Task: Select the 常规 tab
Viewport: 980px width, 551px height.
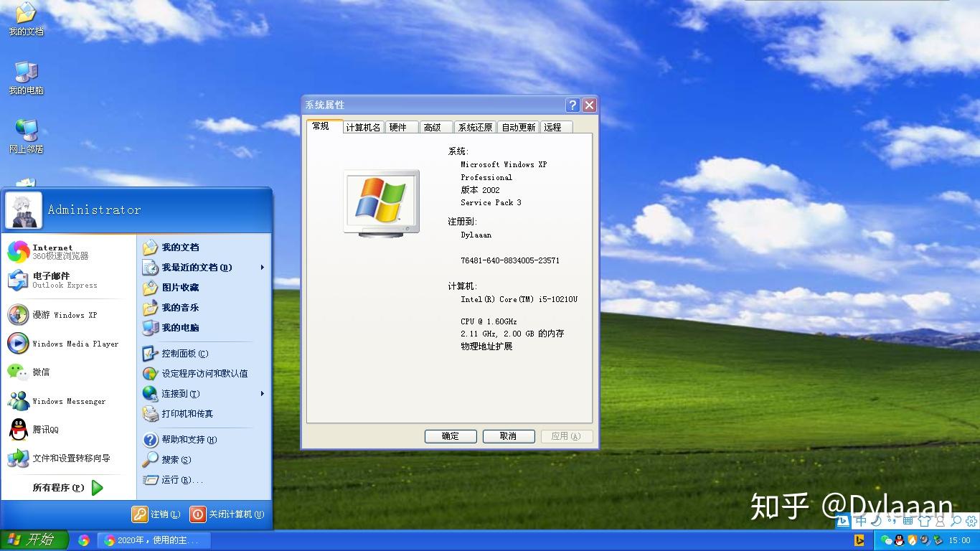Action: pos(324,126)
